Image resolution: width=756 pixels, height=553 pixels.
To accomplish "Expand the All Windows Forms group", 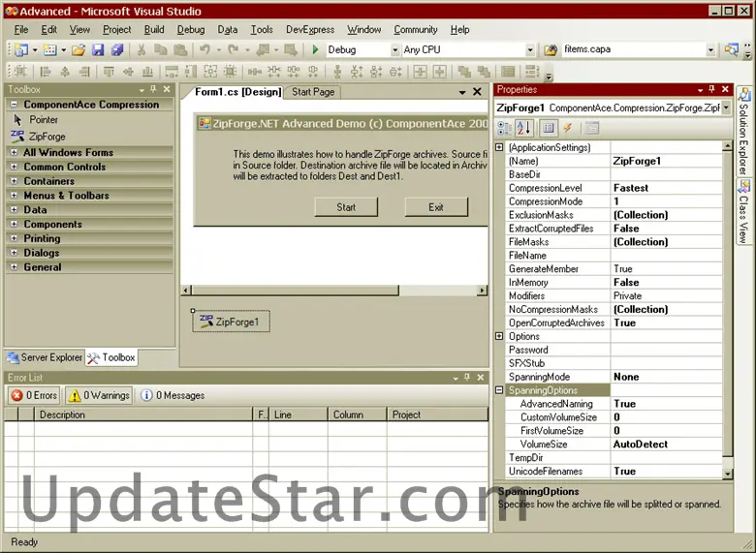I will tap(14, 152).
